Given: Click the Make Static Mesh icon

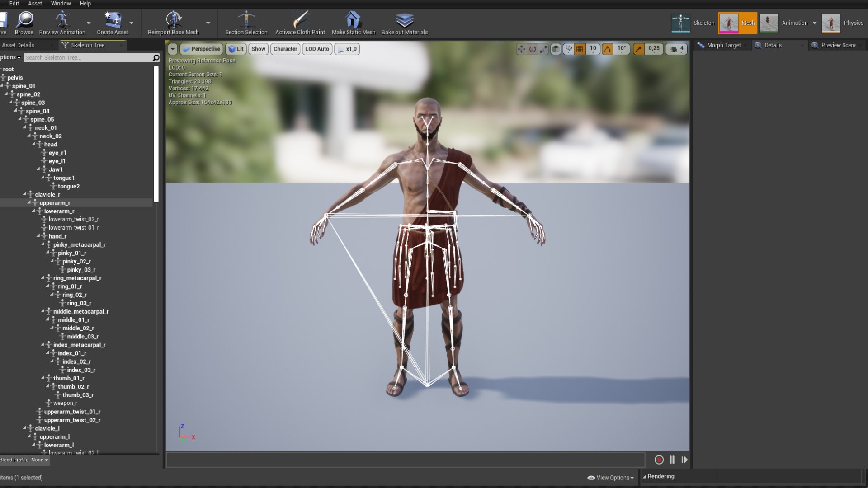Looking at the screenshot, I should tap(353, 23).
